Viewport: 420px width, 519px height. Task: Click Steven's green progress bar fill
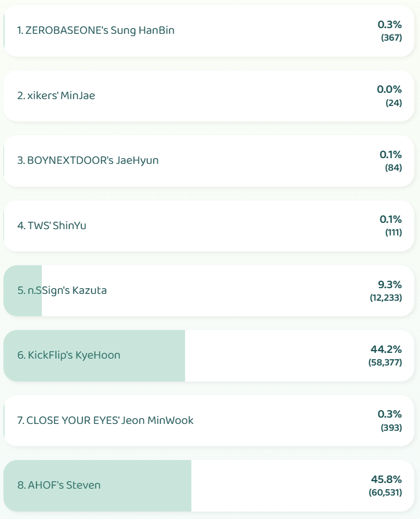97,486
